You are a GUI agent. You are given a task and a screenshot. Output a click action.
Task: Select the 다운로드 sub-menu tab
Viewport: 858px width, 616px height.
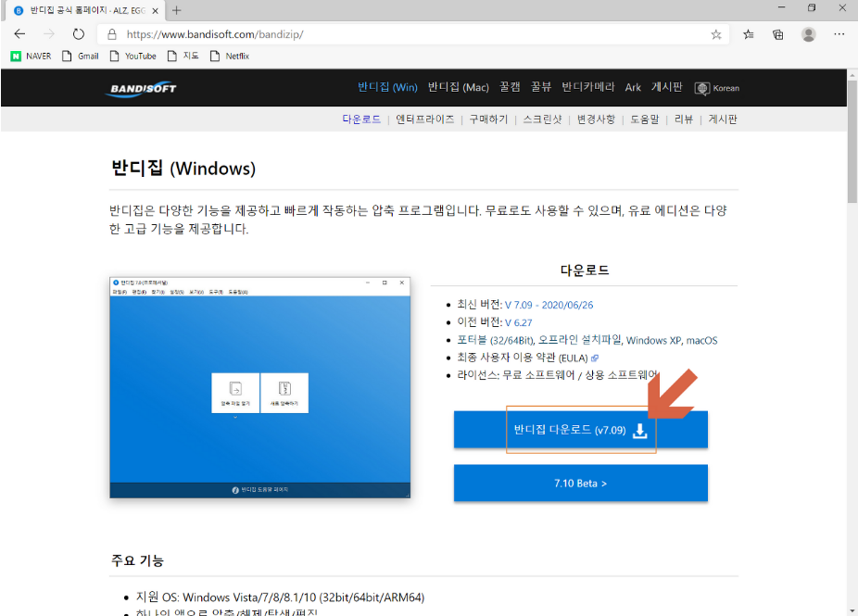coord(361,119)
